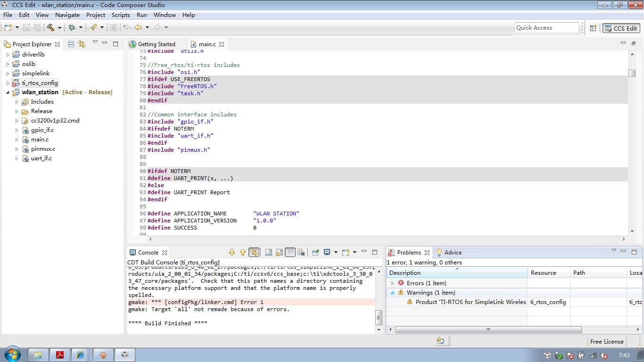The width and height of the screenshot is (644, 362).
Task: Open the Project menu
Action: click(x=96, y=15)
